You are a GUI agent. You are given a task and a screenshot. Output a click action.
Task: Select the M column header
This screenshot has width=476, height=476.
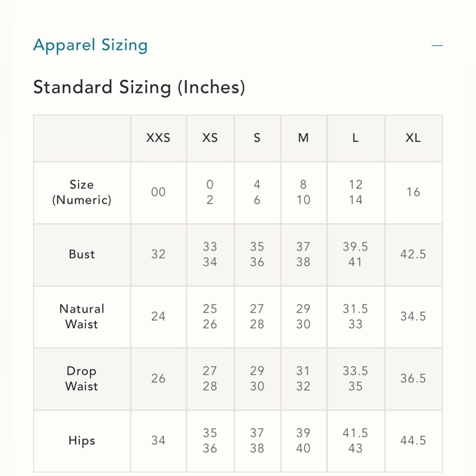pyautogui.click(x=303, y=138)
